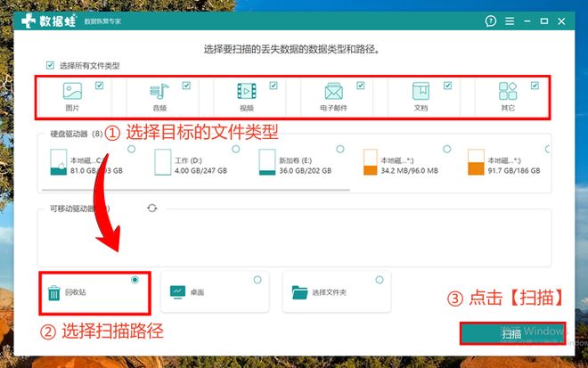The height and width of the screenshot is (368, 588).
Task: Click the 数据蛙 logo in title bar
Action: 49,20
